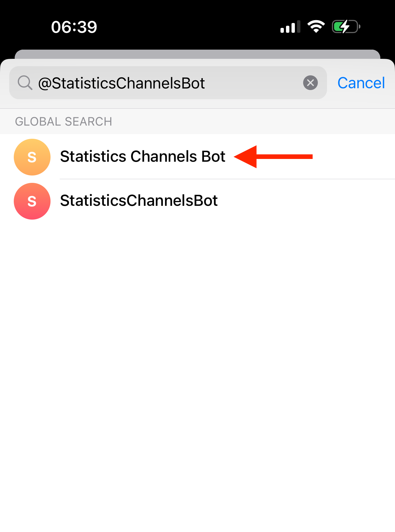Tap the cellular signal bars
The height and width of the screenshot is (532, 395).
(290, 27)
